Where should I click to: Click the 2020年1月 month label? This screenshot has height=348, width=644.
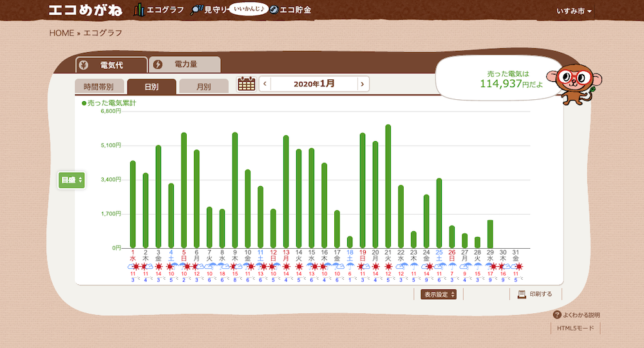(x=314, y=84)
